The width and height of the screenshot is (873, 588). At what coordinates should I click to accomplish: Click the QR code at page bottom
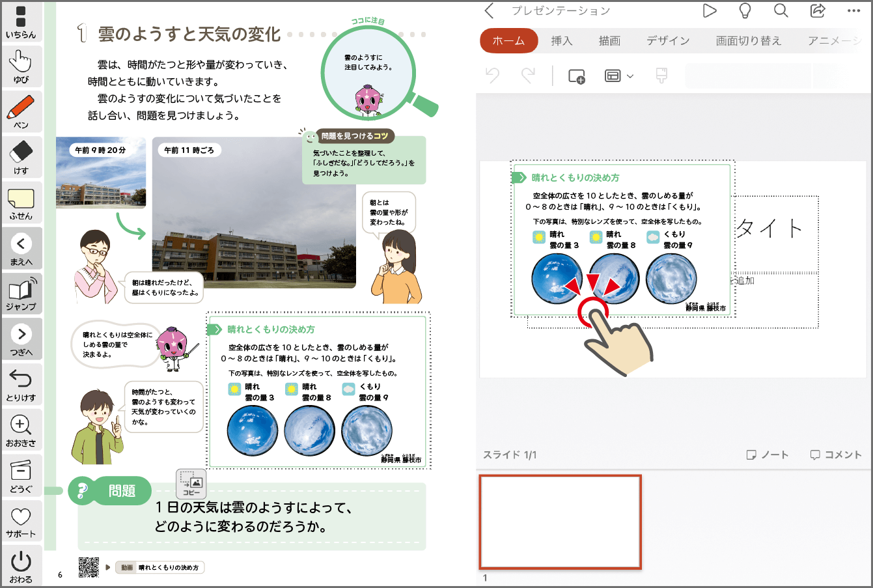pos(89,567)
